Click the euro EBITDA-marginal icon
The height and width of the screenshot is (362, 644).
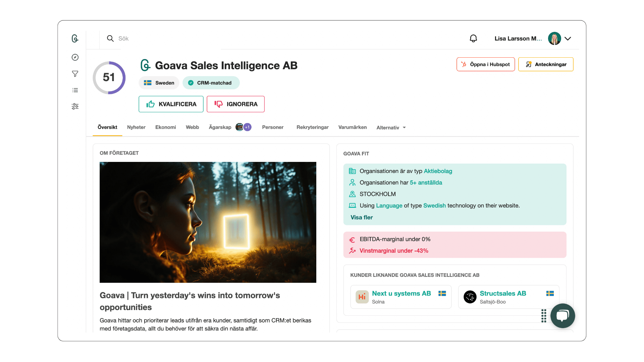pos(352,240)
